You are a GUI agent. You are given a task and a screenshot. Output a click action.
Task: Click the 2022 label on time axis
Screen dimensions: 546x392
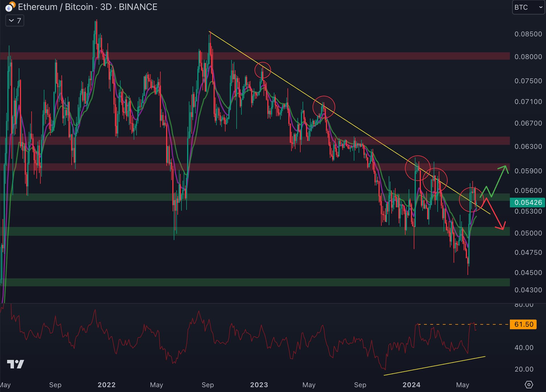click(106, 385)
